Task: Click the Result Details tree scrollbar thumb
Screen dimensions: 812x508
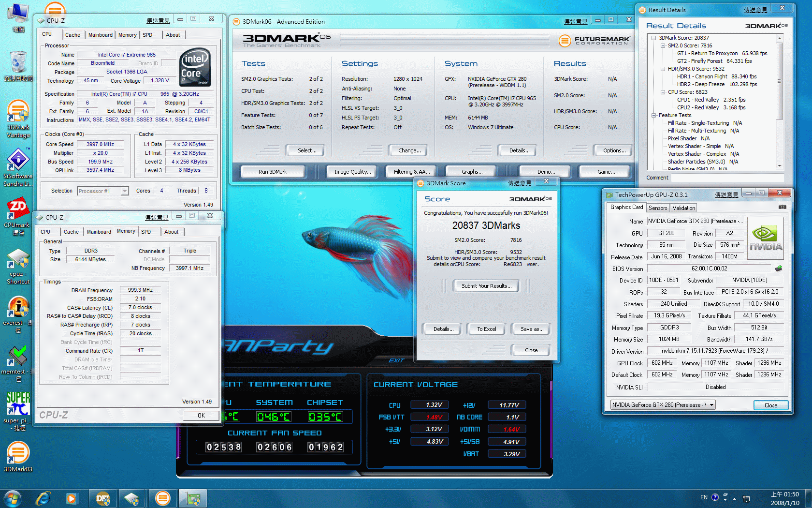Action: [779, 81]
